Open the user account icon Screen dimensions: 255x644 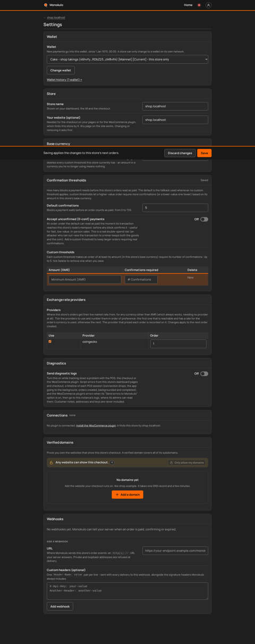[208, 5]
